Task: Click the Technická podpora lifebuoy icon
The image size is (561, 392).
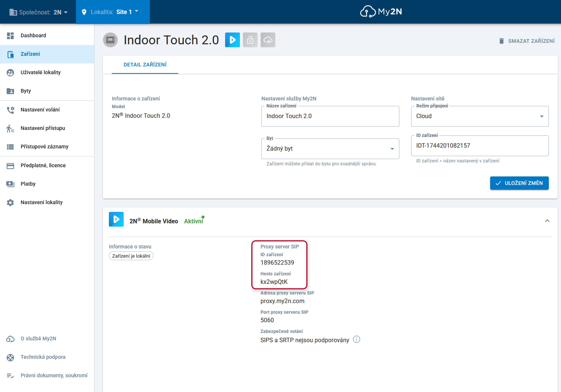Action: pyautogui.click(x=10, y=357)
